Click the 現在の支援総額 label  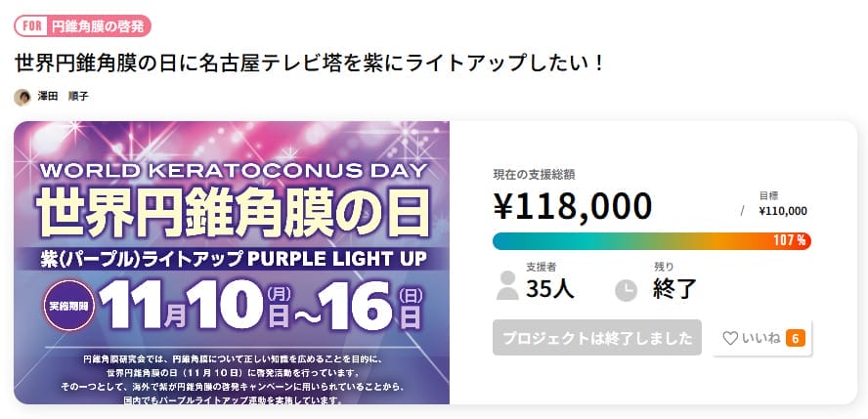click(534, 174)
